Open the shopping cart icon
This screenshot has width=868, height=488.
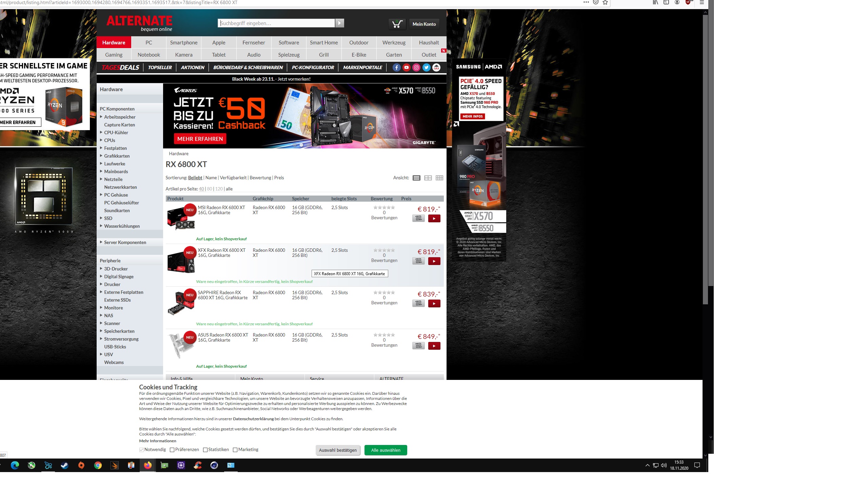pos(397,24)
